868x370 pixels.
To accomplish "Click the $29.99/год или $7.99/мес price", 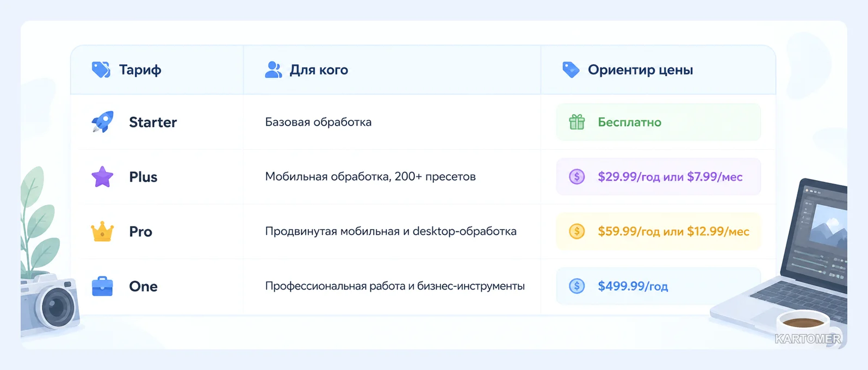I will point(670,177).
